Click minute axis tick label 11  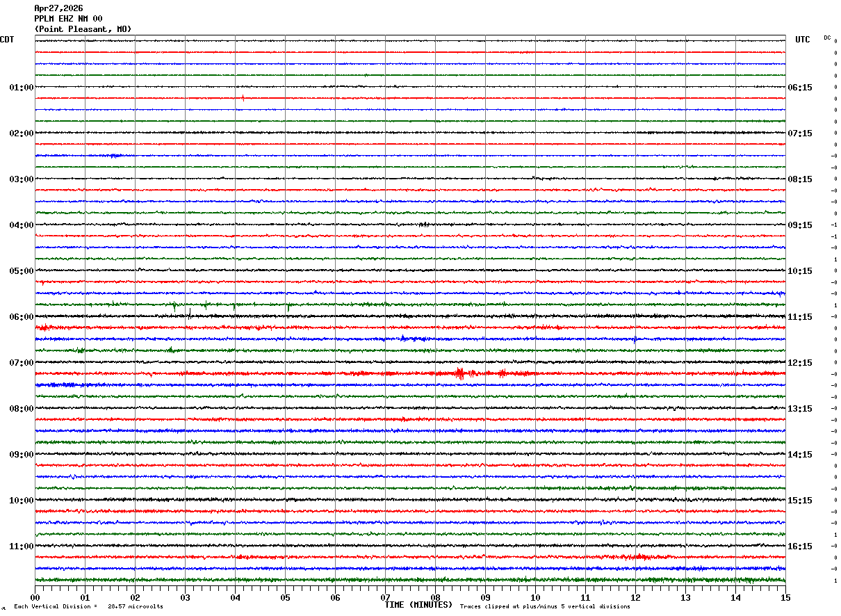(x=586, y=597)
